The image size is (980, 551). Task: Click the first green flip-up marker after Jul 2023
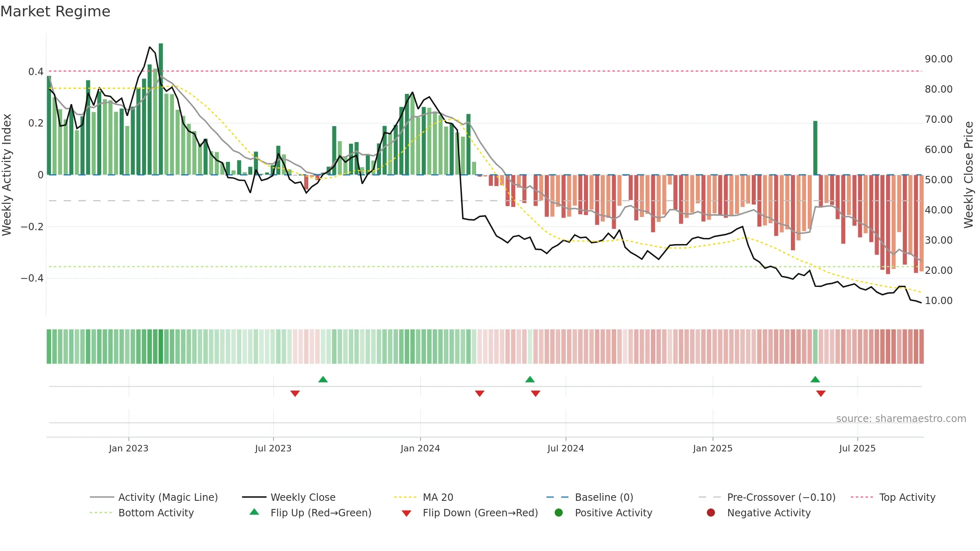point(323,379)
